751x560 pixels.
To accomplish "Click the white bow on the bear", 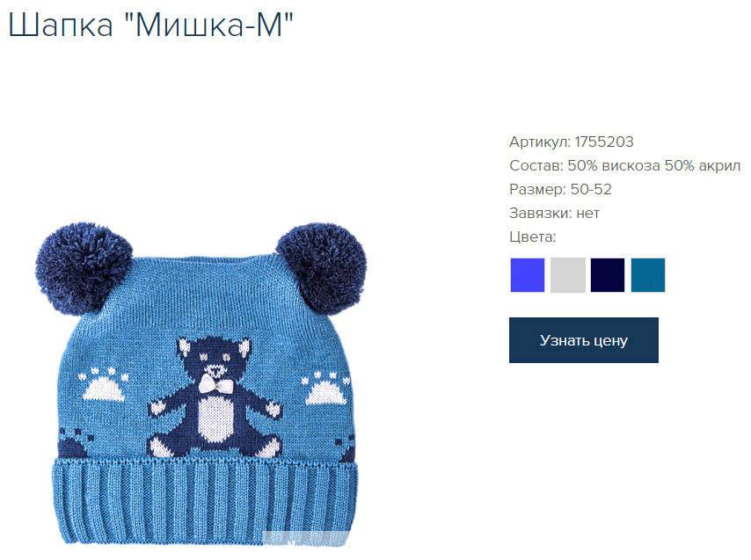I will point(215,384).
